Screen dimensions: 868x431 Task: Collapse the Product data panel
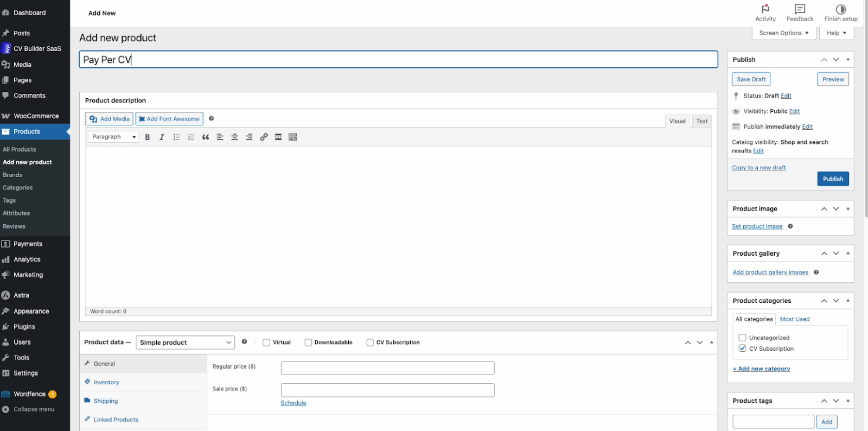pyautogui.click(x=712, y=343)
